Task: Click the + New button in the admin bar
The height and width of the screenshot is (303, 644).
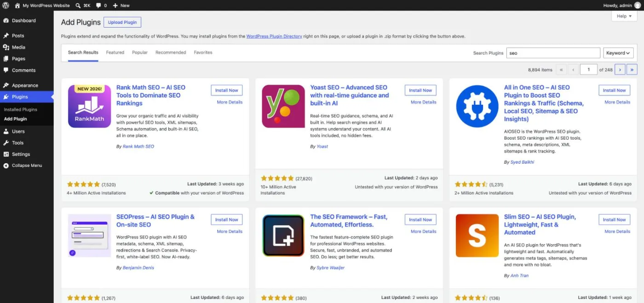Action: point(121,6)
